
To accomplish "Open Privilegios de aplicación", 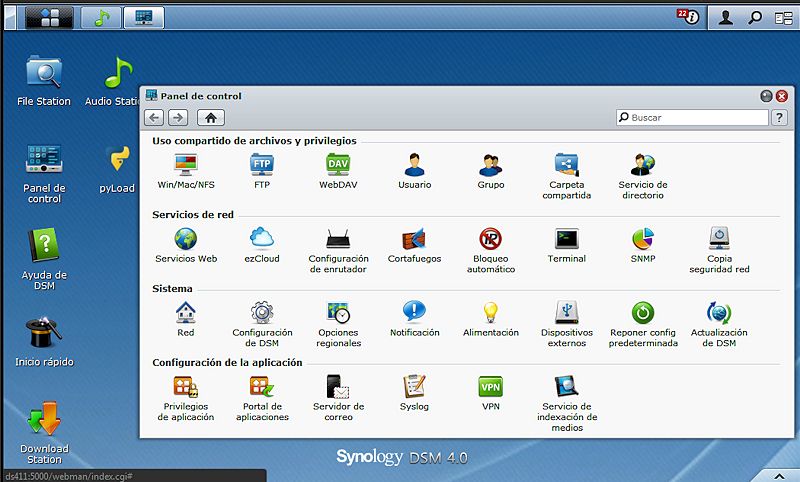I will click(x=186, y=398).
